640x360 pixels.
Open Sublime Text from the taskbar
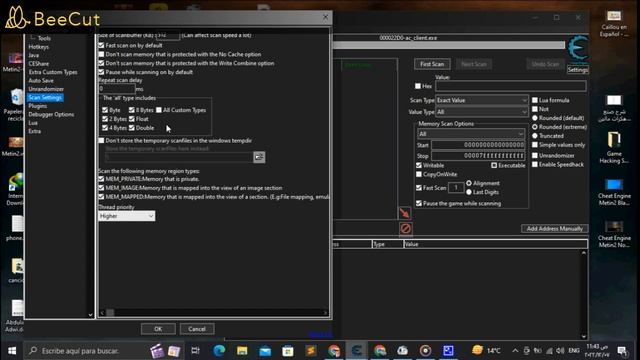311,351
